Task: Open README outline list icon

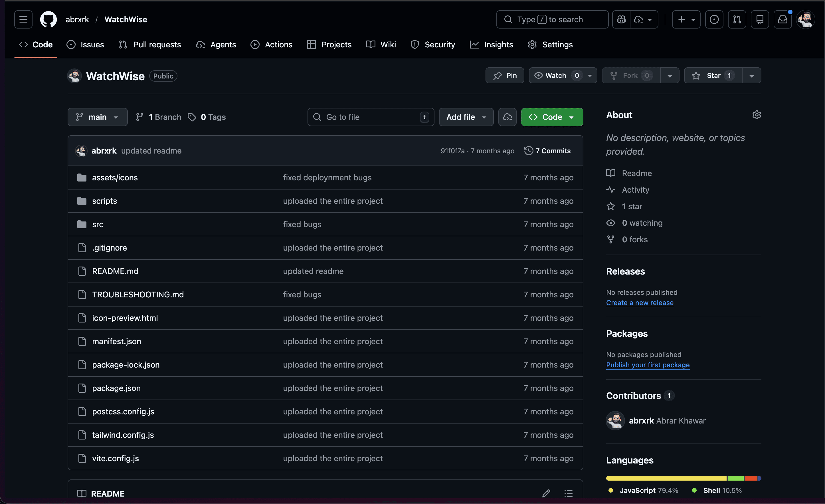Action: click(x=568, y=493)
